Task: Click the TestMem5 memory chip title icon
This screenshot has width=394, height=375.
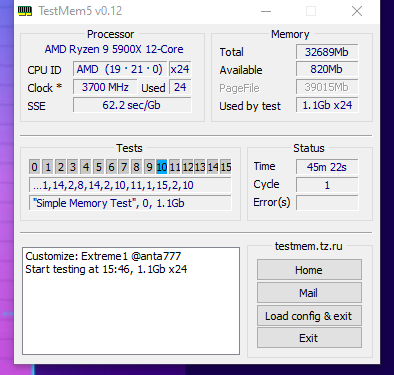Action: (25, 11)
